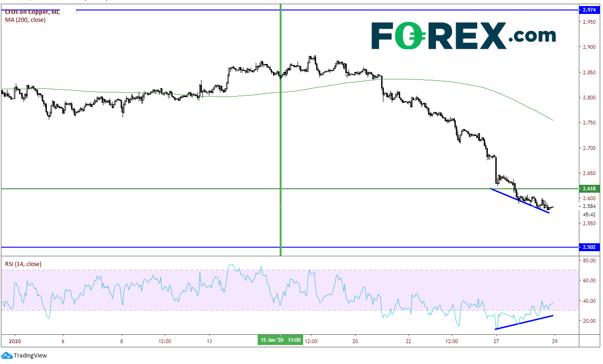The image size is (603, 364).
Task: Click the '29' date on time axis
Action: coord(555,340)
